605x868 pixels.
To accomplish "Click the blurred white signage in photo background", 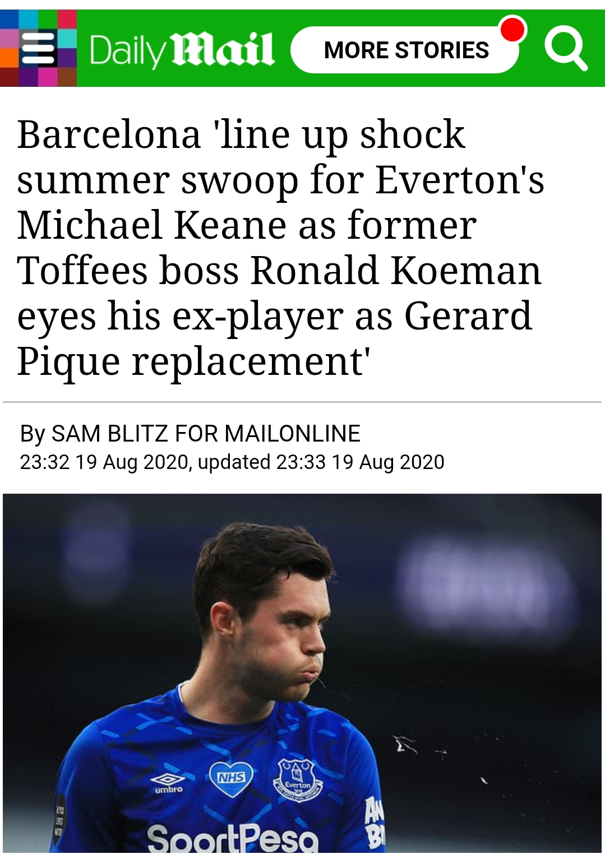I will [482, 583].
